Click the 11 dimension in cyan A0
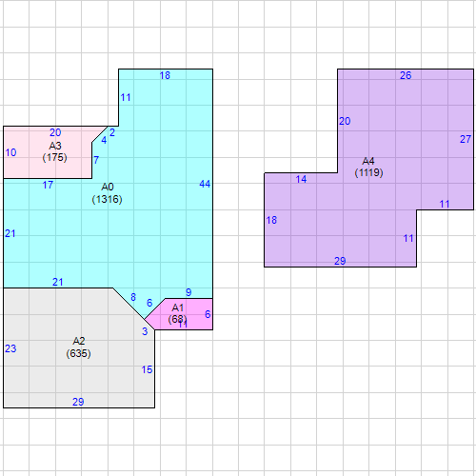Viewport: 476px width, 476px height. click(x=126, y=97)
